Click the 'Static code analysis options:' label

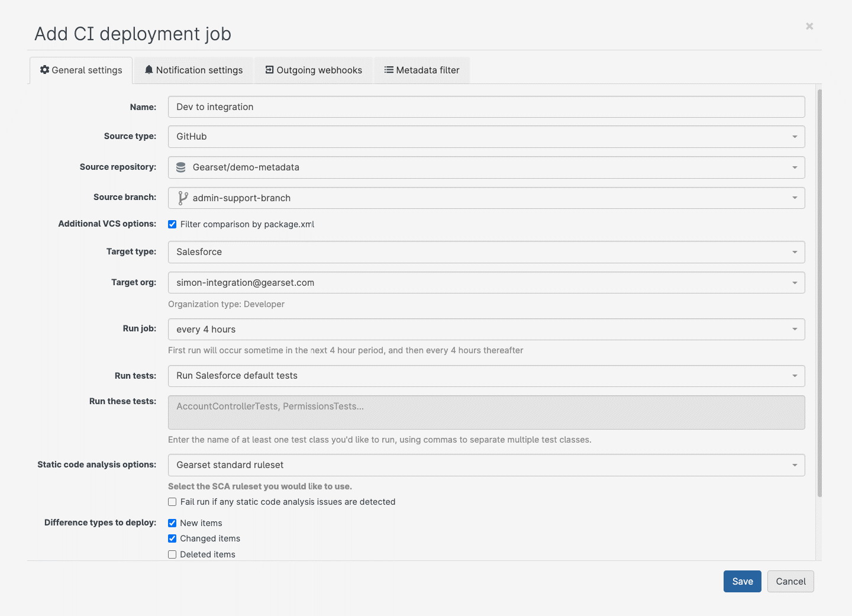(97, 465)
